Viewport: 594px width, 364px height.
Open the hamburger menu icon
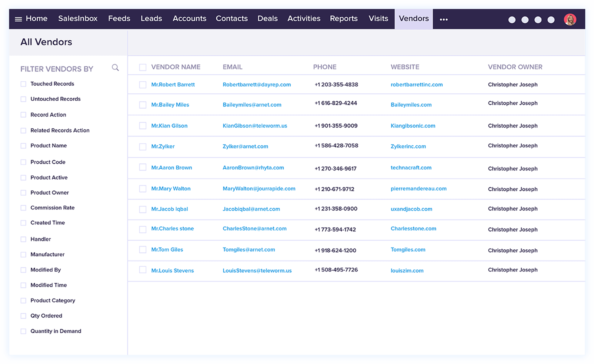[x=18, y=19]
